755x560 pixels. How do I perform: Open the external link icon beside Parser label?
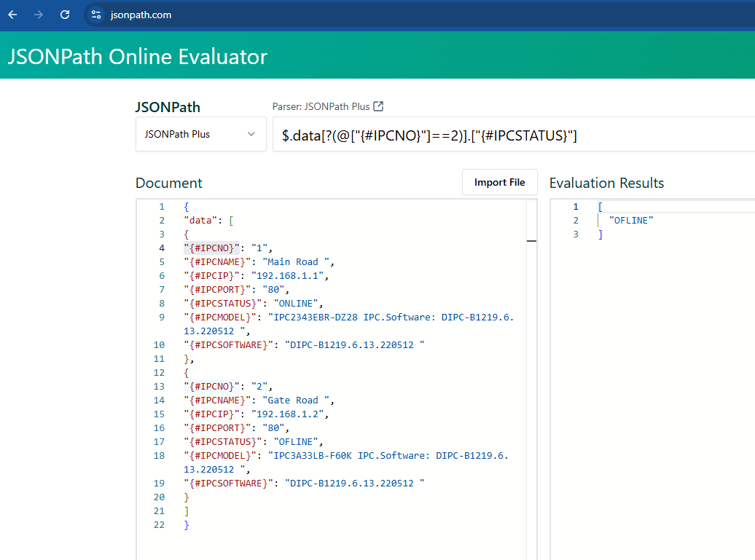pyautogui.click(x=378, y=106)
